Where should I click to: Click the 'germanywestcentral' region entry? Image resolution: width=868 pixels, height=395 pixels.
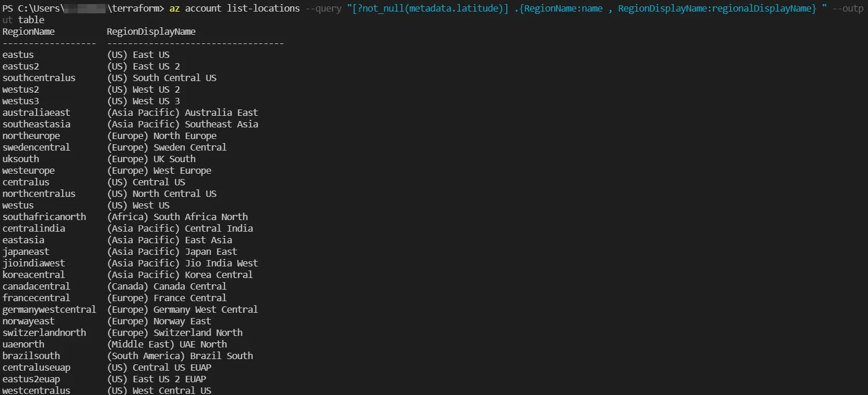click(49, 310)
